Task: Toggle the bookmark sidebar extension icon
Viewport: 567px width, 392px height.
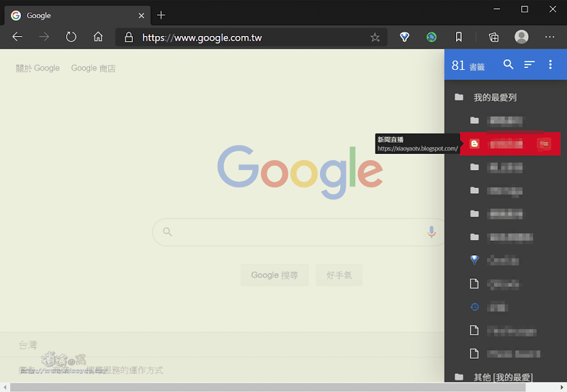Action: point(459,37)
